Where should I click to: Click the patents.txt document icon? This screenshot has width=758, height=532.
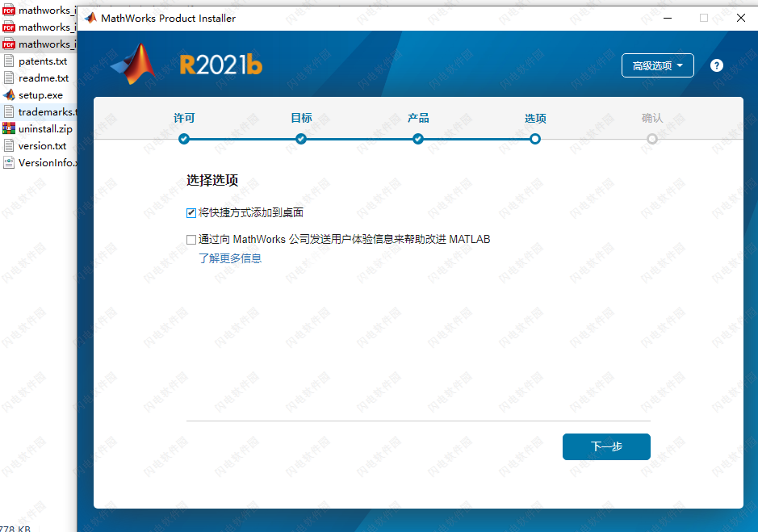pyautogui.click(x=9, y=61)
